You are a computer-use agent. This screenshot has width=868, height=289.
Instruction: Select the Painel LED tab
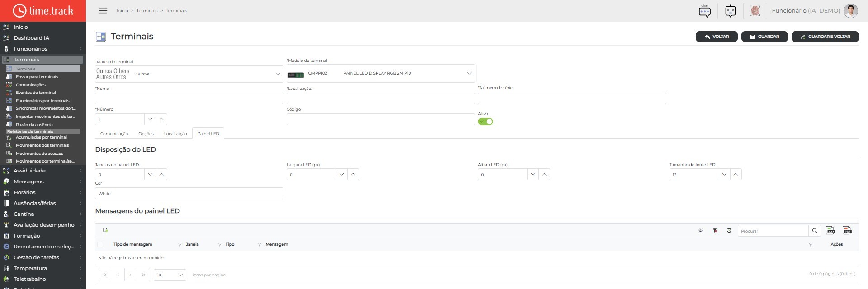pyautogui.click(x=208, y=134)
